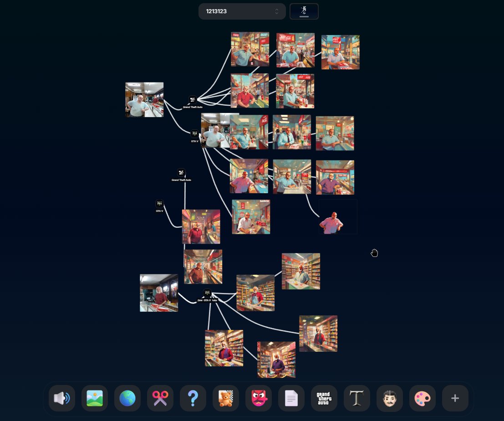
Task: Open the 1213123 project dropdown
Action: (x=242, y=11)
